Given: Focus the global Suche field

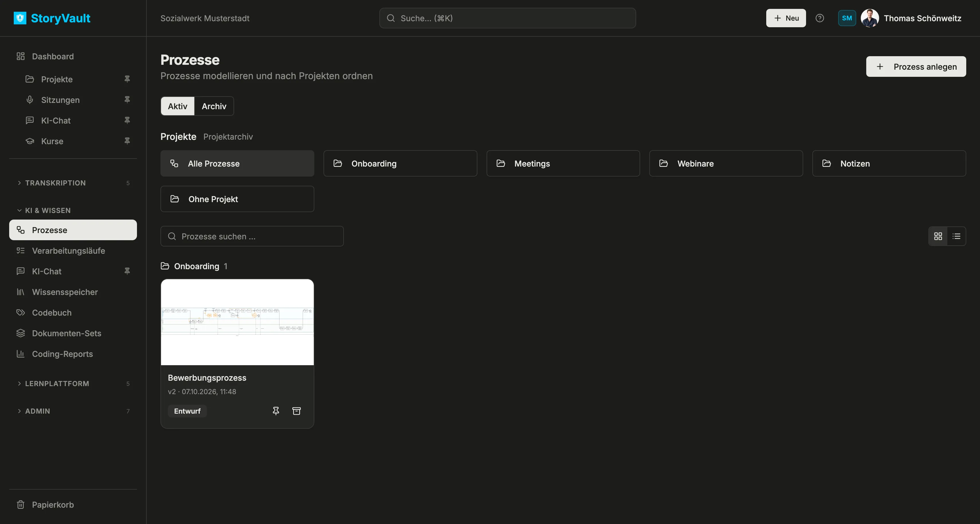Looking at the screenshot, I should 507,18.
